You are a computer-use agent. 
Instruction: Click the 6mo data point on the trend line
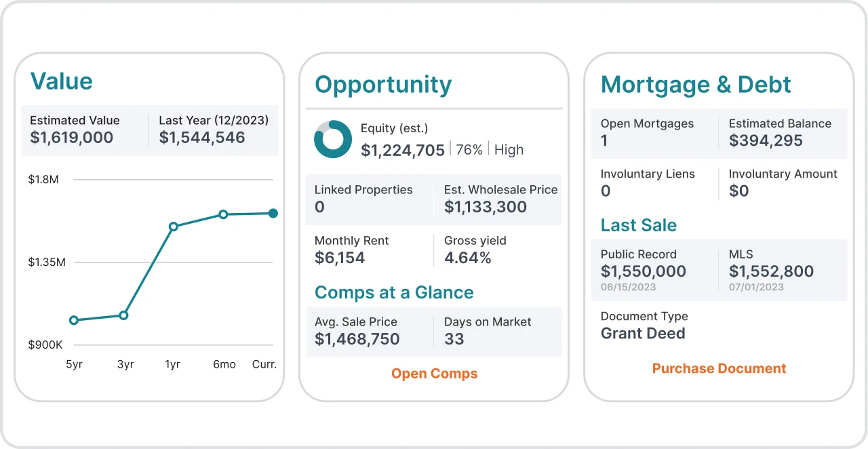[223, 214]
